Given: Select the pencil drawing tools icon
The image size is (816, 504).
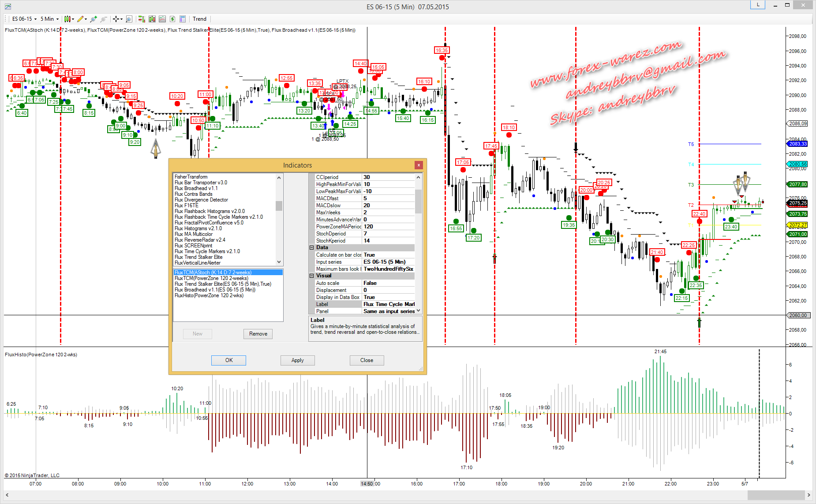Looking at the screenshot, I should [81, 19].
